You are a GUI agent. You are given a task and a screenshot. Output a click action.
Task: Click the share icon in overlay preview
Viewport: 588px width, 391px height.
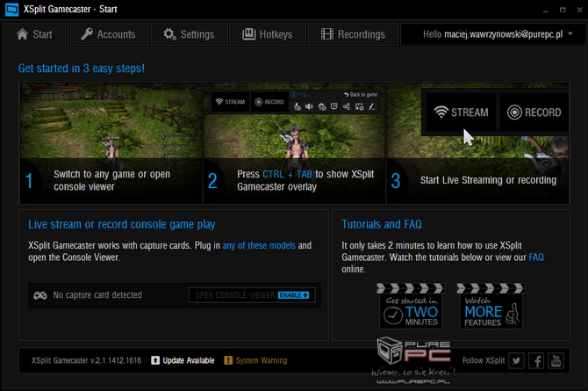point(347,106)
